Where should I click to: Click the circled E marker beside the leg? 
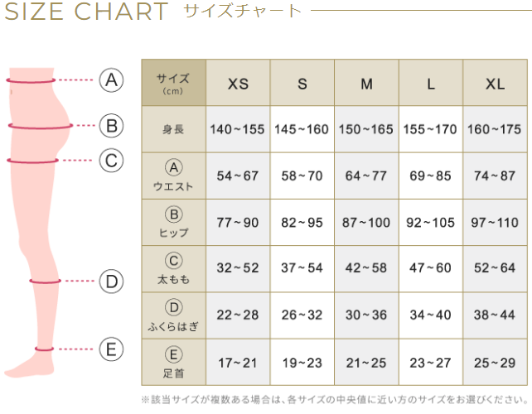pyautogui.click(x=111, y=349)
